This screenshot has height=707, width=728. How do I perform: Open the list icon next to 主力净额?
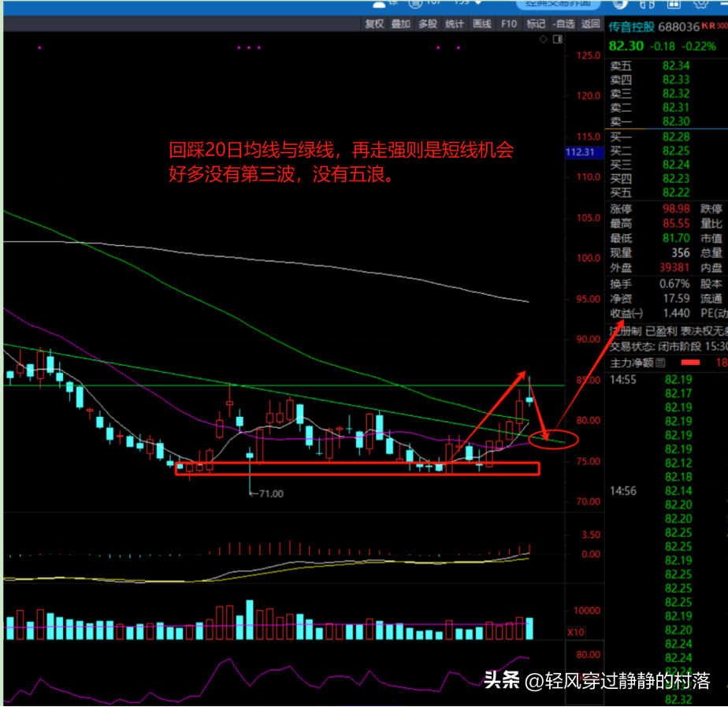pyautogui.click(x=660, y=363)
